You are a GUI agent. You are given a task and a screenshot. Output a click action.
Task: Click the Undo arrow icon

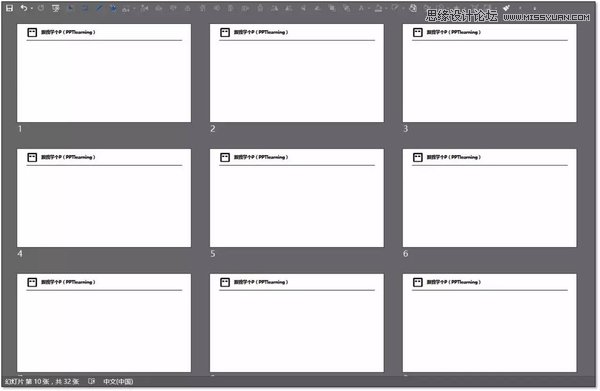pyautogui.click(x=24, y=8)
